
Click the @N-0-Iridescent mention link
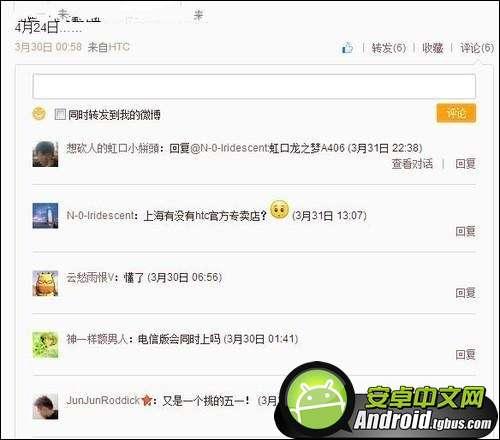pos(229,148)
